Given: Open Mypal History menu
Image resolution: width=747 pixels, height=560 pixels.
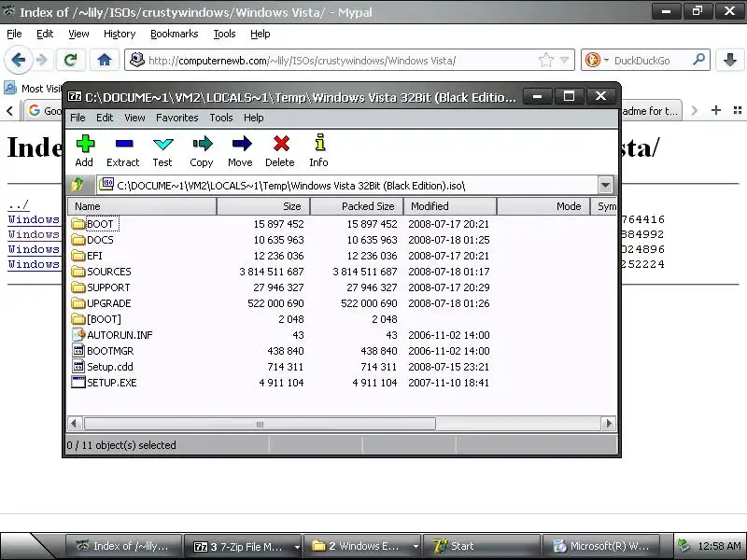Looking at the screenshot, I should 120,34.
